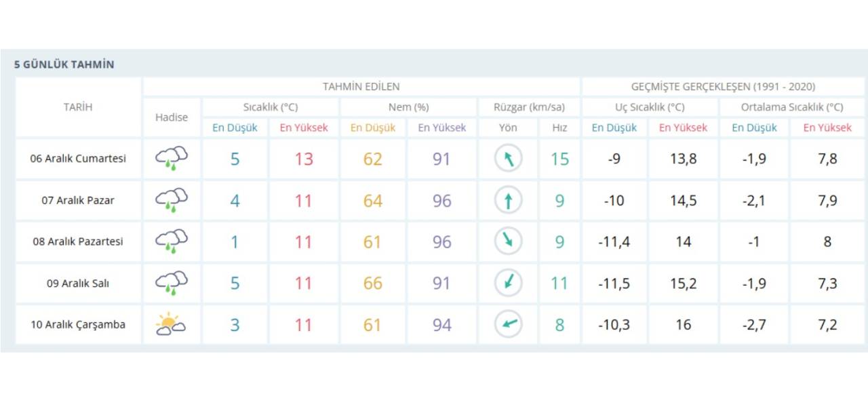Select the GEÇMİŞTE GERÇEKLEŞEN (1991 - 2020) header
868x407 pixels.
click(723, 86)
